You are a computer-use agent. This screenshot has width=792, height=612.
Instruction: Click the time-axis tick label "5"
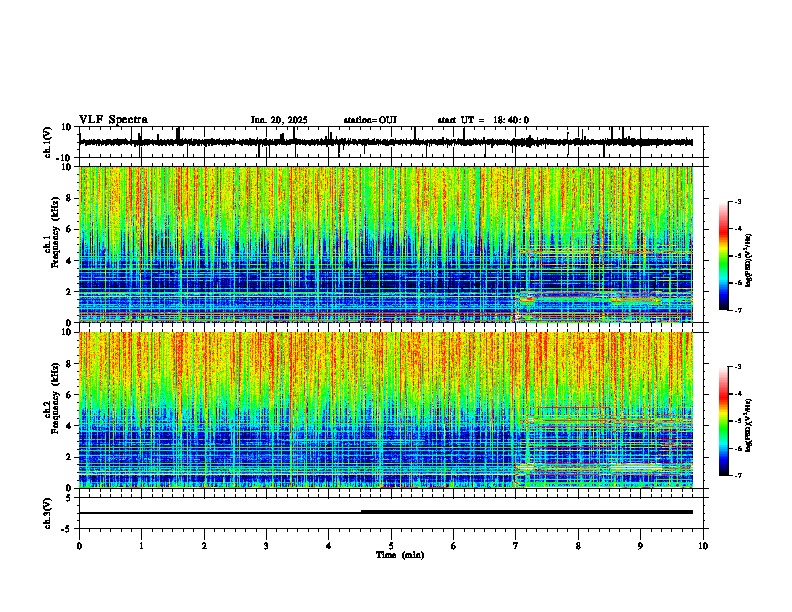[x=391, y=546]
